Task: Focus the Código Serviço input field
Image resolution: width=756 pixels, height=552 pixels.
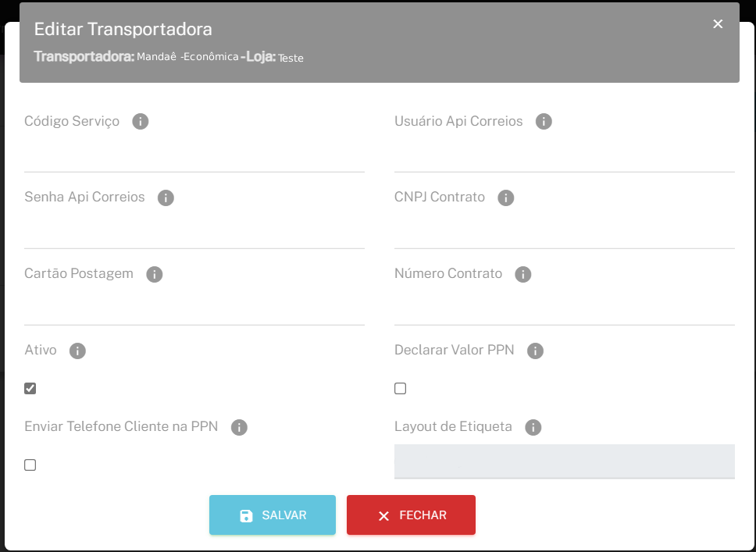Action: pyautogui.click(x=194, y=156)
